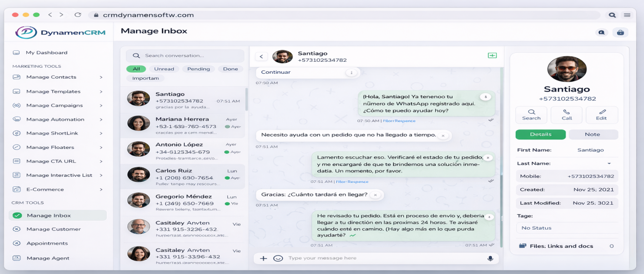The width and height of the screenshot is (644, 274).
Task: Click the Edit pencil button
Action: 602,115
